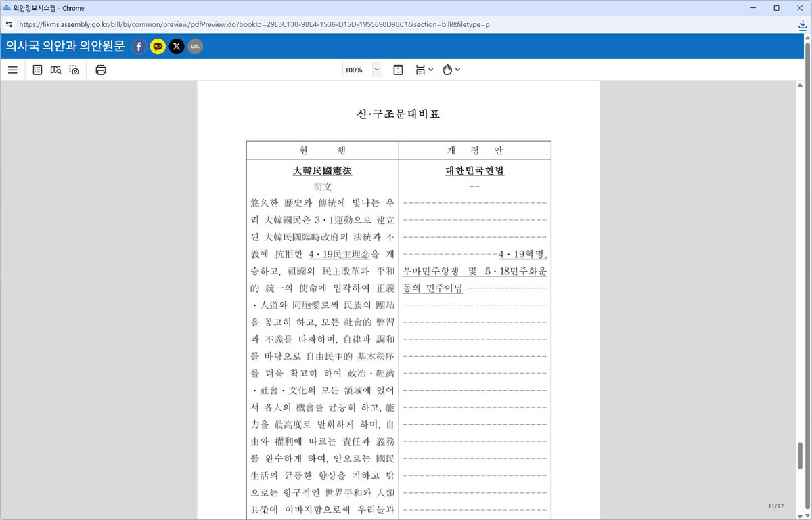Screen dimensions: 812x520
Task: Click the underlined 4·19民主理念 text
Action: point(339,255)
